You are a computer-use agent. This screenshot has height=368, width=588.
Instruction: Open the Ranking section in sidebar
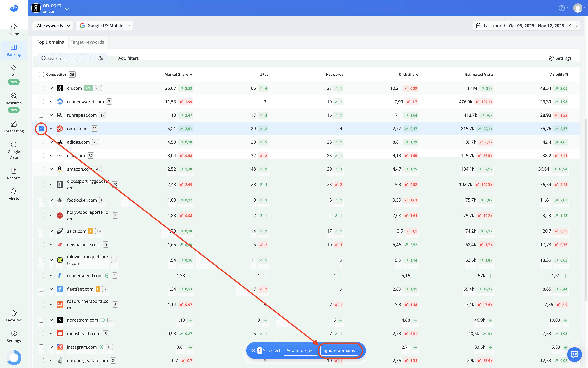pos(14,50)
